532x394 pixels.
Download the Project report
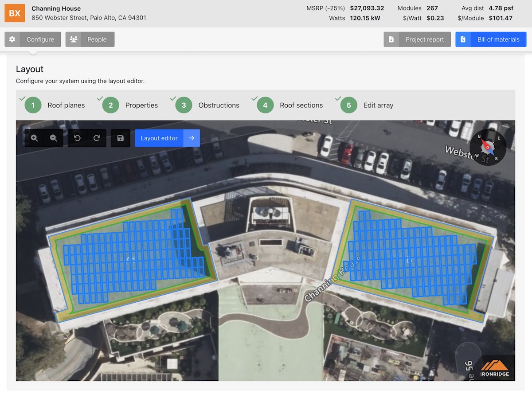tap(417, 39)
